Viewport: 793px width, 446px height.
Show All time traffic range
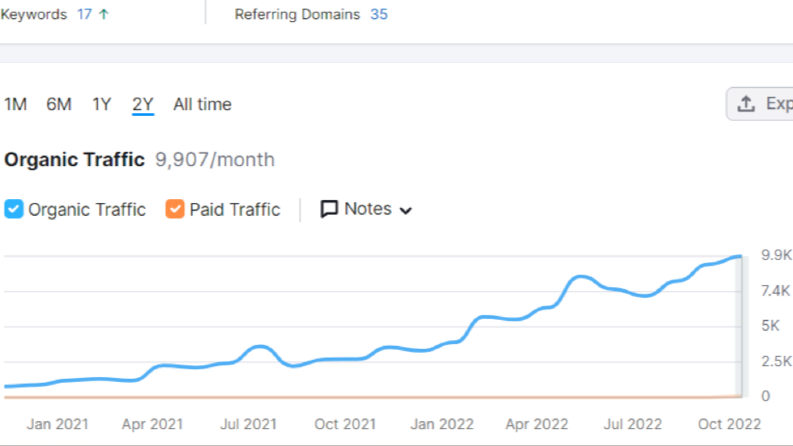point(202,104)
